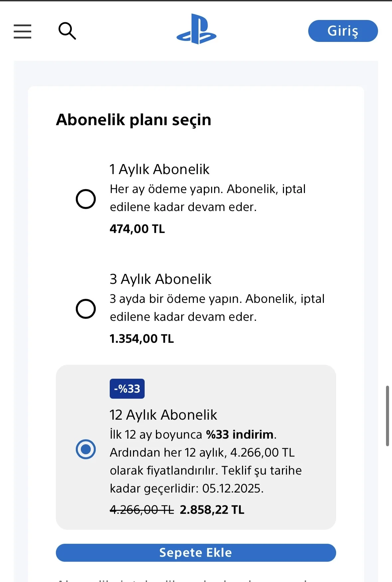Click the "1 Aylık Abonelik" plan title
Viewport: 392px width, 582px height.
click(x=160, y=169)
